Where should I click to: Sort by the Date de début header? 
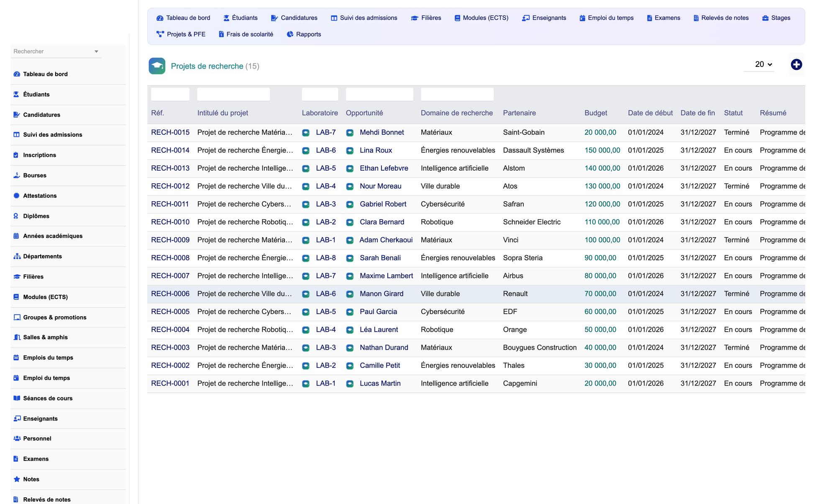[x=650, y=113]
